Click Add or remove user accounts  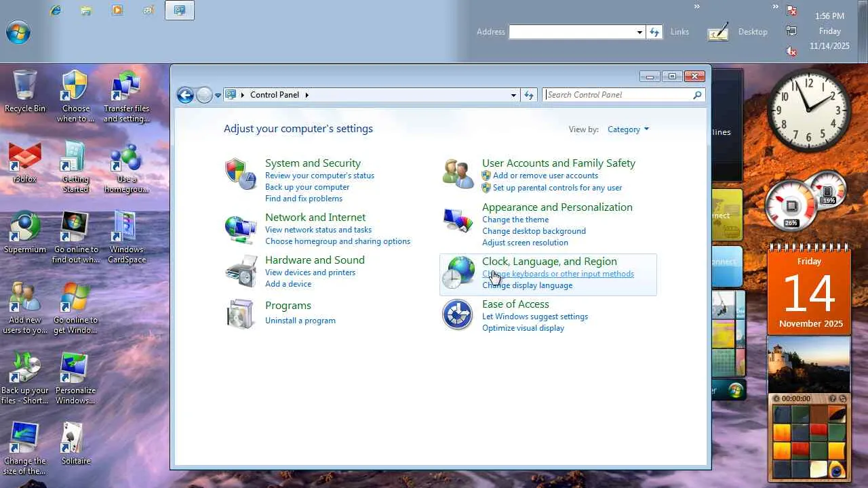point(545,176)
